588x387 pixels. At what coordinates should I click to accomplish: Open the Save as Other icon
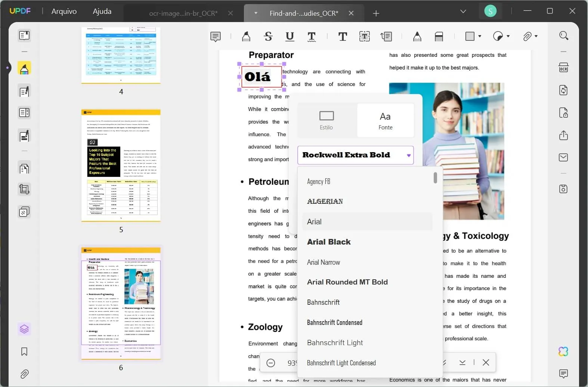(x=564, y=189)
